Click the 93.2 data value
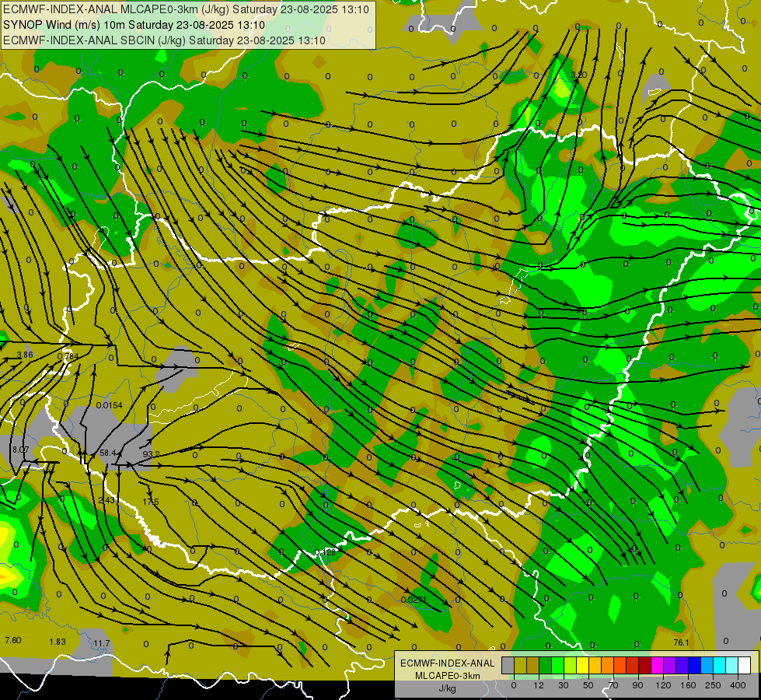 (x=151, y=454)
